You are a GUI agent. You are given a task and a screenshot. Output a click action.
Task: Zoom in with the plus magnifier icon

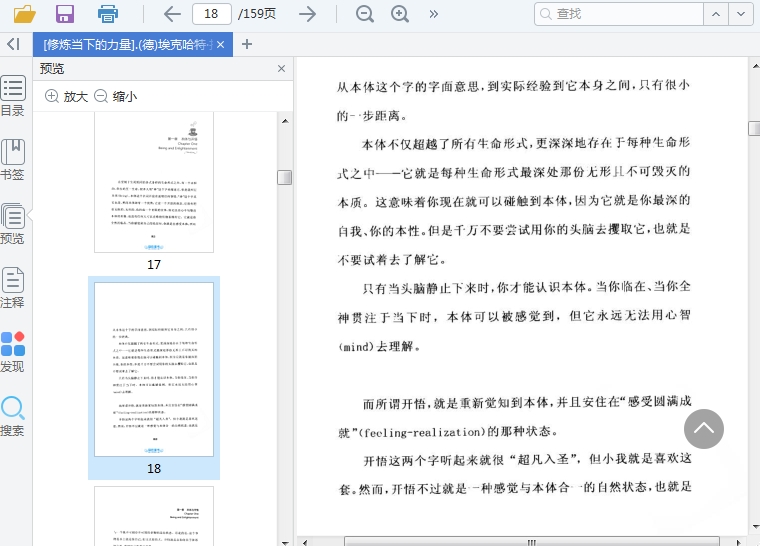[x=400, y=14]
